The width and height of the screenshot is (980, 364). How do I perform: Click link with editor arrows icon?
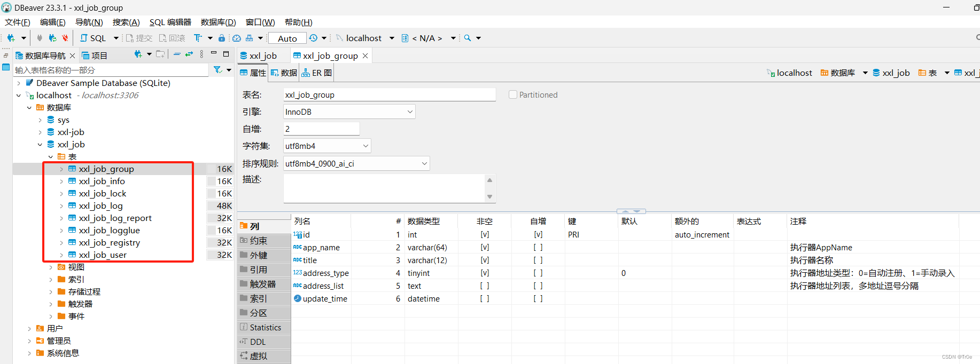[189, 54]
